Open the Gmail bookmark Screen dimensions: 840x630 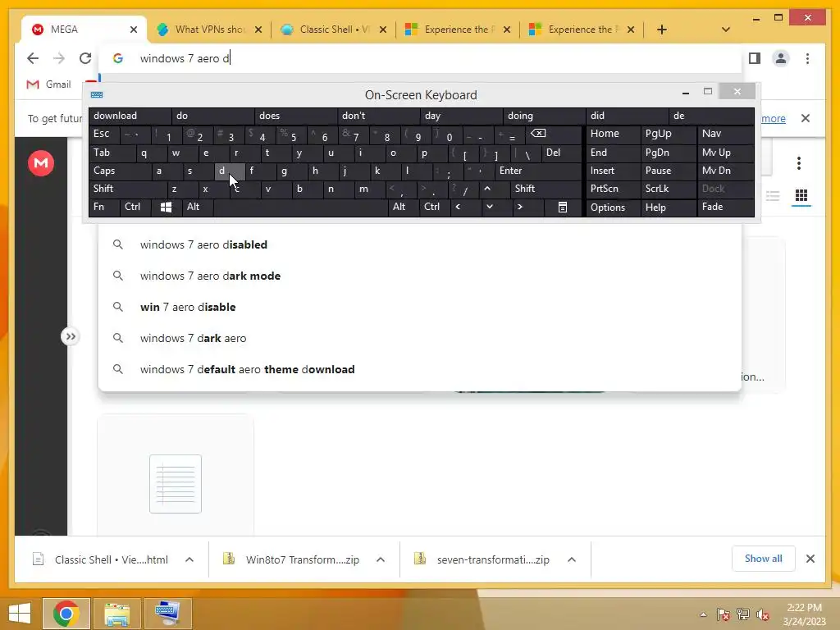(x=48, y=84)
